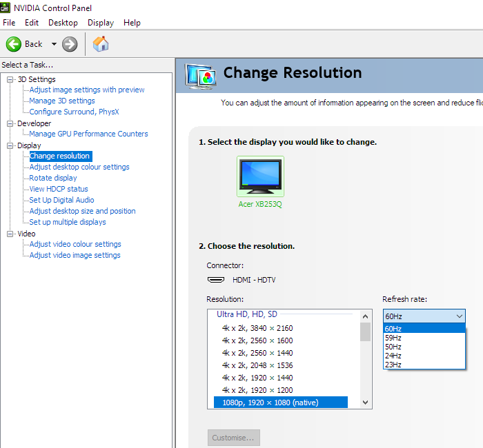Select resolution 4k x 2k, 2560 × 1440
This screenshot has height=448, width=483.
coord(257,353)
